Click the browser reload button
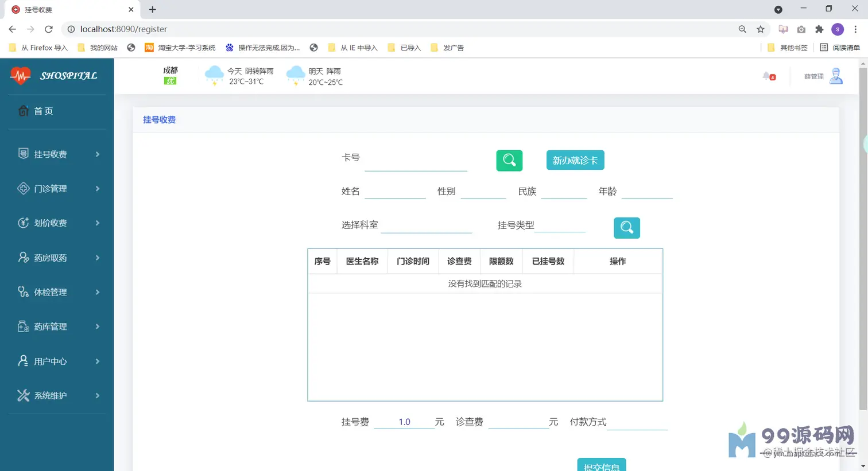868x471 pixels. tap(49, 29)
